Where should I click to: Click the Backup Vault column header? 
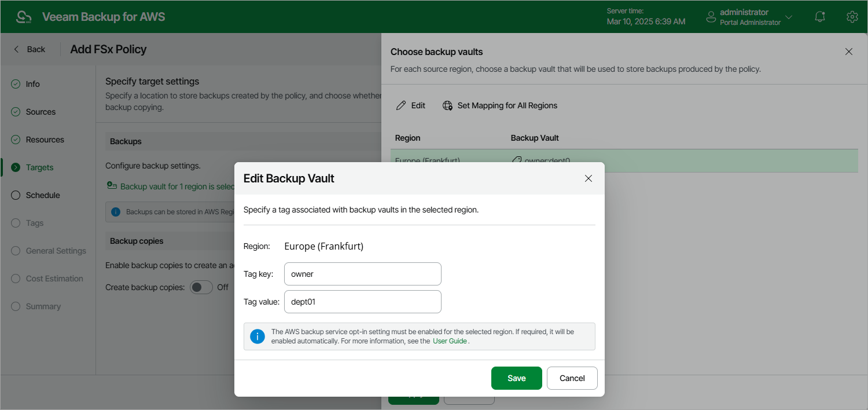click(535, 138)
